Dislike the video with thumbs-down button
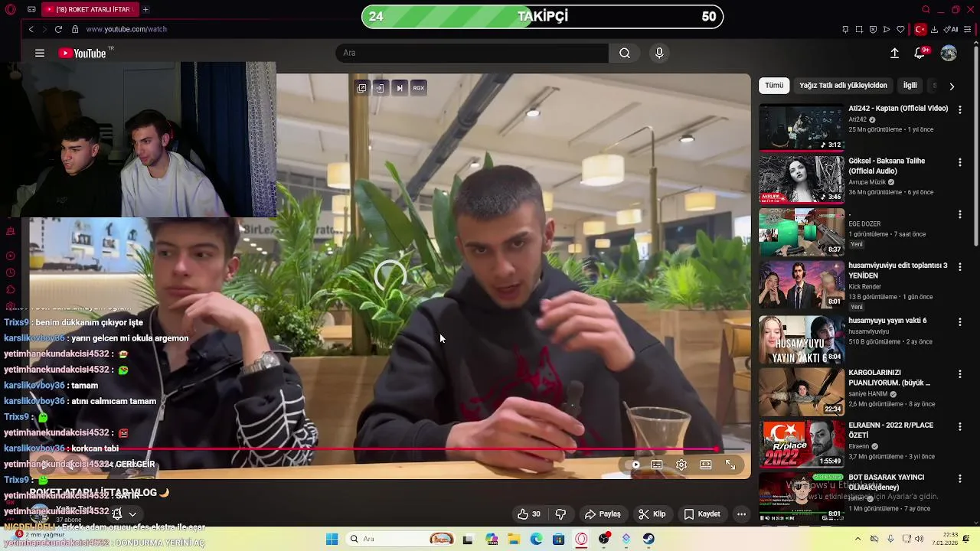The width and height of the screenshot is (980, 551). [x=560, y=514]
